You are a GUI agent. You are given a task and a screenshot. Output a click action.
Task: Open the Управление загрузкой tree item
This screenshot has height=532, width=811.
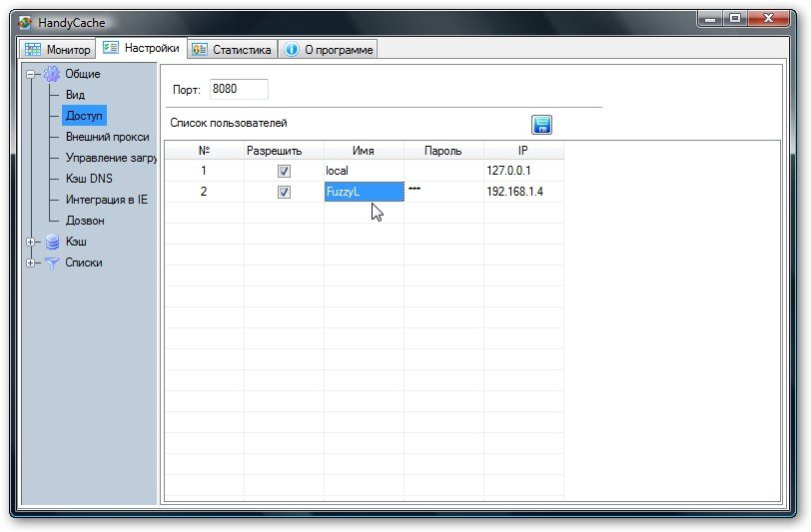pos(110,158)
